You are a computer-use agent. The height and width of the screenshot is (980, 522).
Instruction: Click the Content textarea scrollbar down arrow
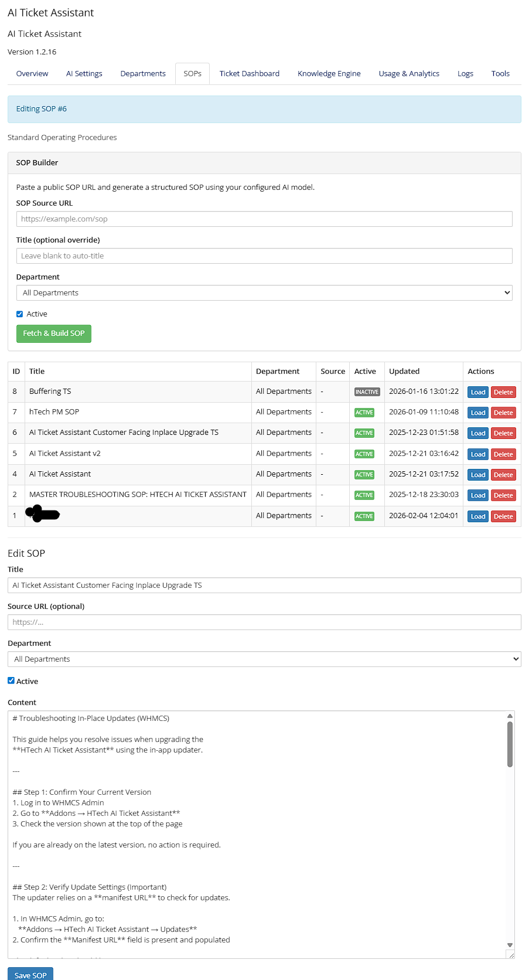[510, 944]
